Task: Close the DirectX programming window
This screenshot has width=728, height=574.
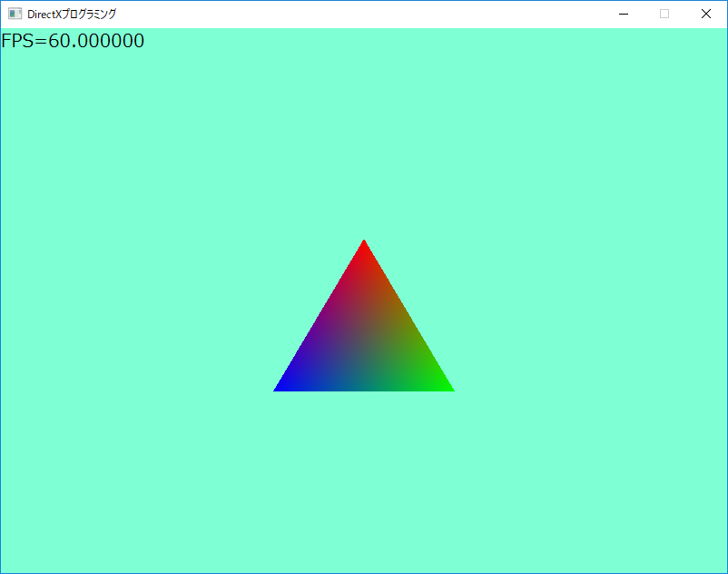Action: pos(706,14)
